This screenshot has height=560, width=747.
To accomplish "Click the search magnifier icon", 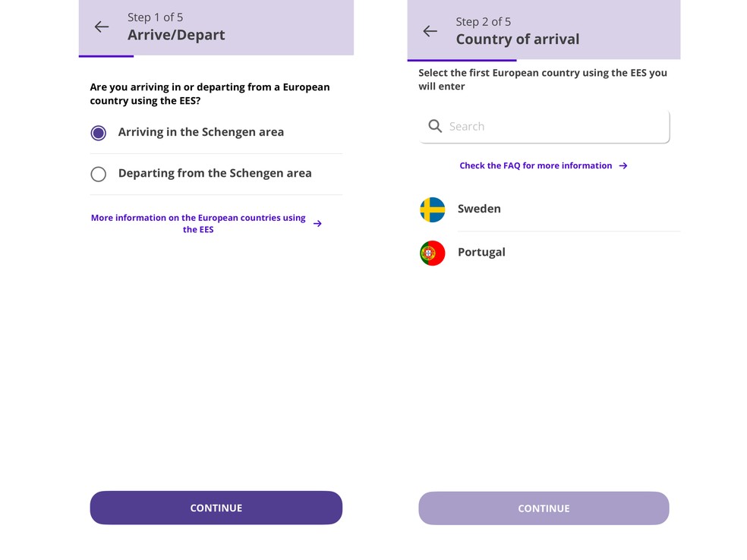I will pos(435,126).
